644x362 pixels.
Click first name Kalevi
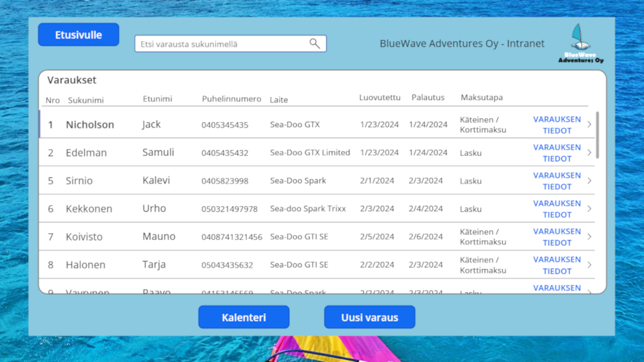tap(156, 180)
